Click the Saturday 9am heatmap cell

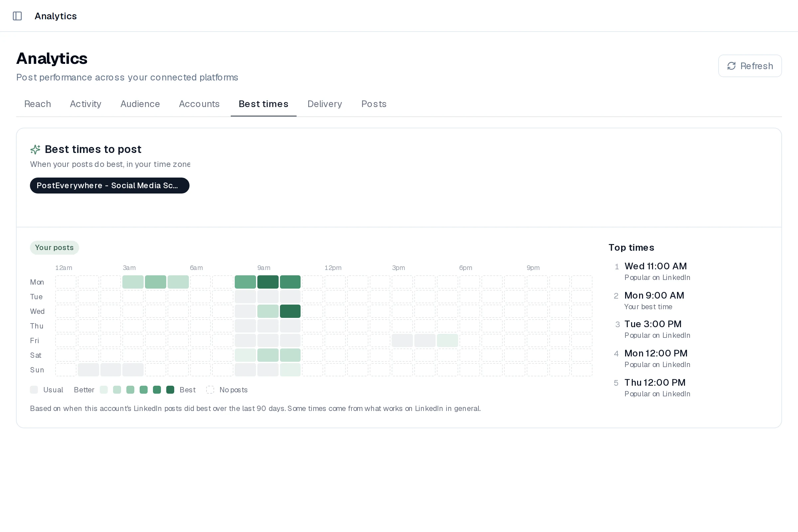coord(268,355)
